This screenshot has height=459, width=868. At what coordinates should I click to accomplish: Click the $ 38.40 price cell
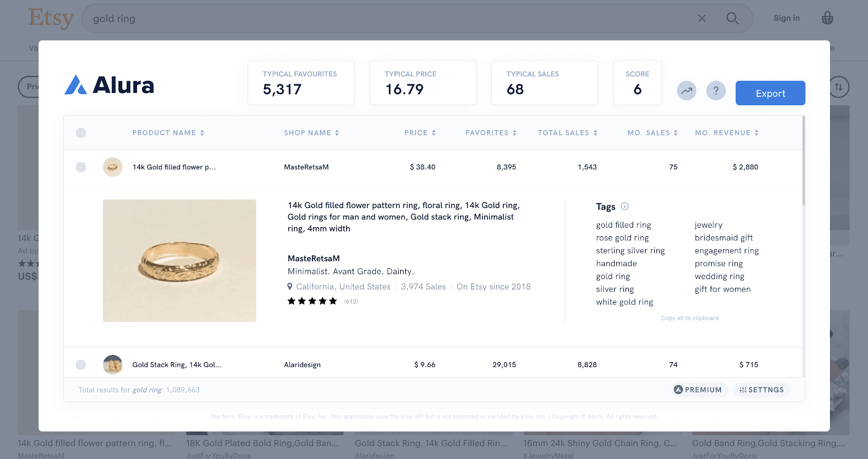click(423, 167)
